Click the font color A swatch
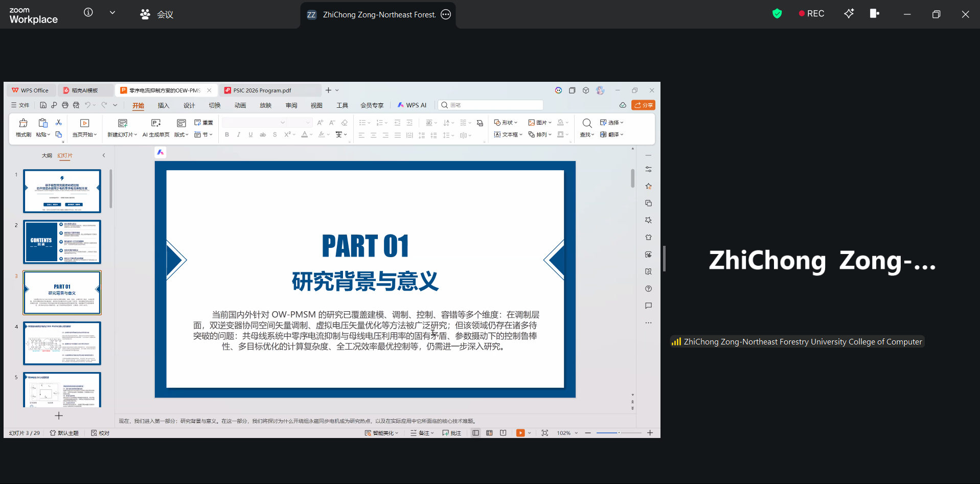Image resolution: width=980 pixels, height=484 pixels. coord(305,135)
